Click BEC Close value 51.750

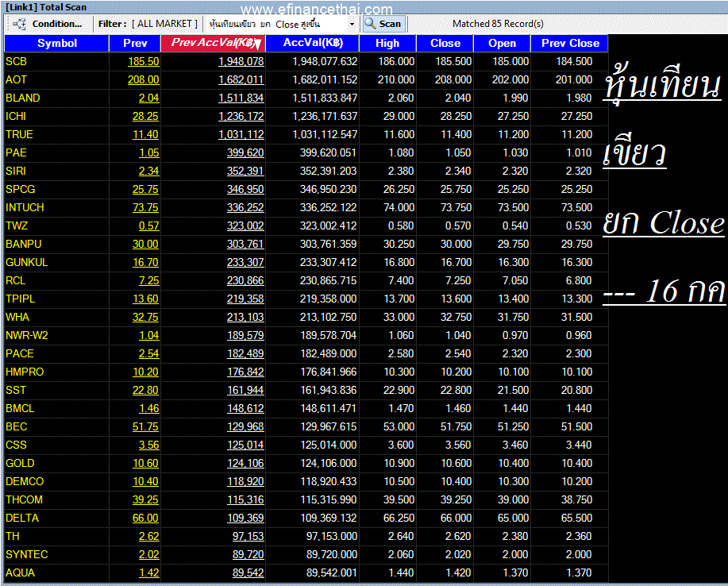[x=456, y=426]
